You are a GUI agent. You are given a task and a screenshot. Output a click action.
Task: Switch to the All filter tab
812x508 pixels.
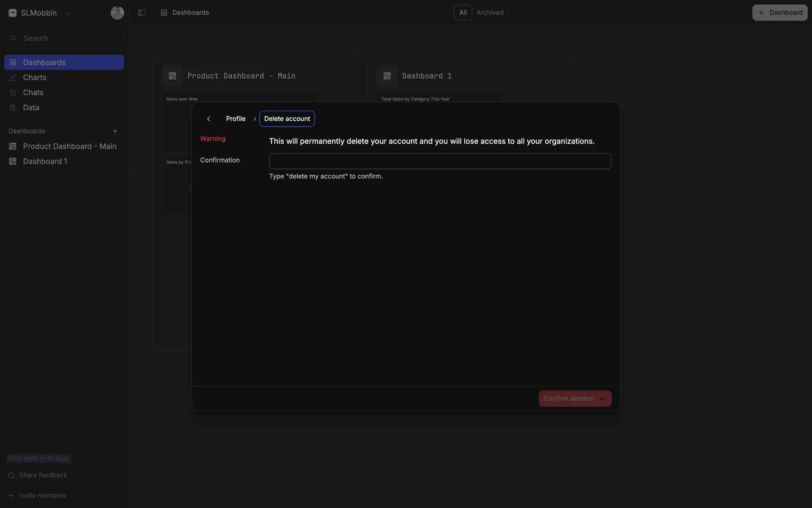[x=463, y=13]
